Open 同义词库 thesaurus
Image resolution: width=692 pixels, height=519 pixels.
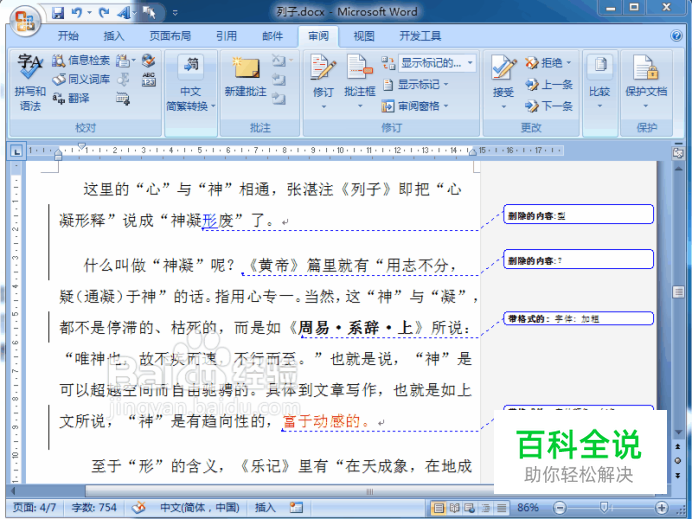[81, 79]
